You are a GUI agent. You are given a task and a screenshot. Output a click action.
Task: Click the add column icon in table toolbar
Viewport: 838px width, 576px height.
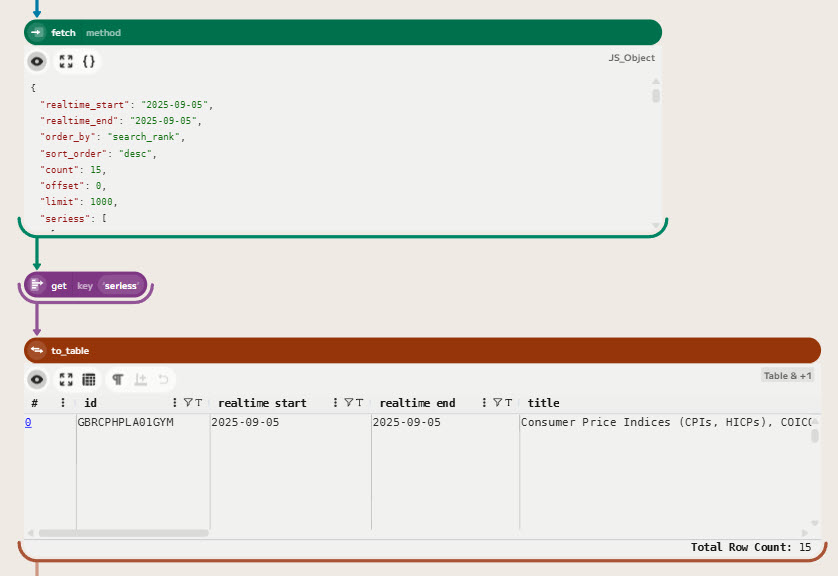(141, 380)
